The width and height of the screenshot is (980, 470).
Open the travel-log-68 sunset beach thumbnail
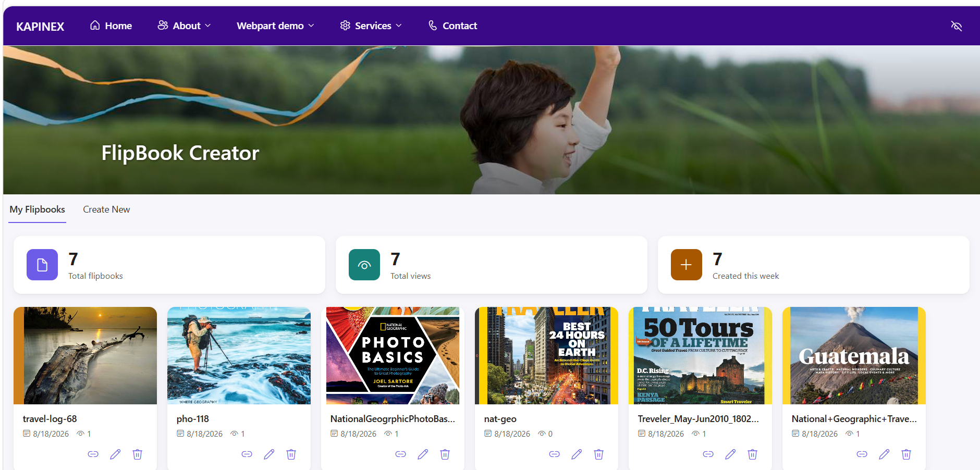[85, 355]
